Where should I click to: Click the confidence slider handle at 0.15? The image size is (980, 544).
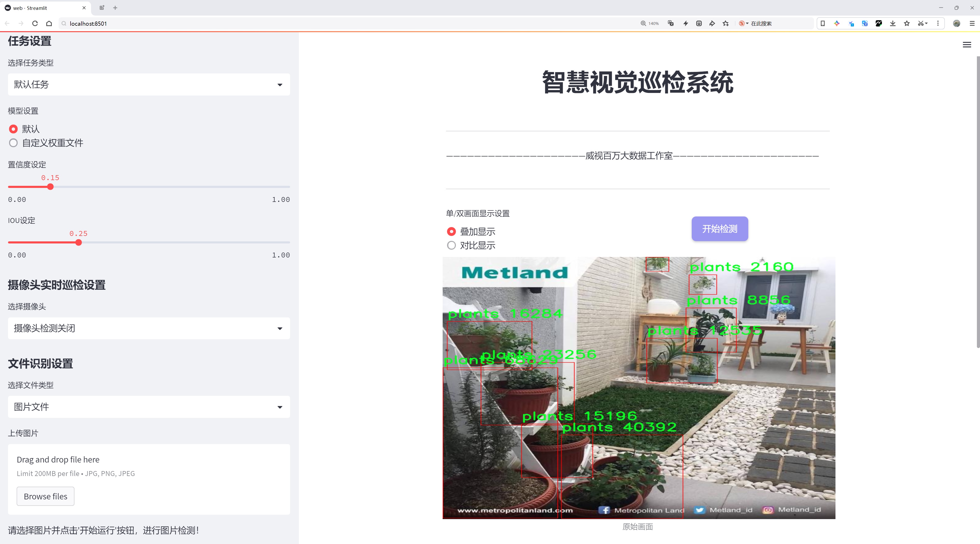[x=50, y=187]
